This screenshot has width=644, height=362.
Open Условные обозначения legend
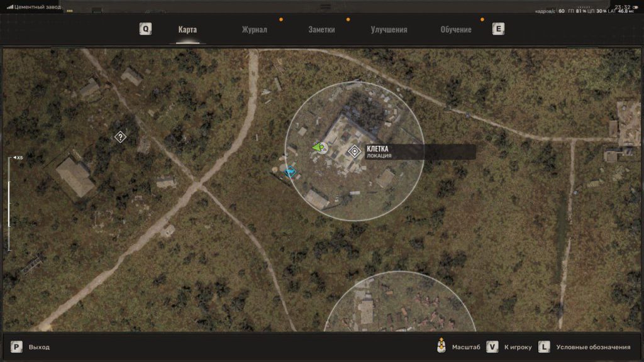(593, 347)
